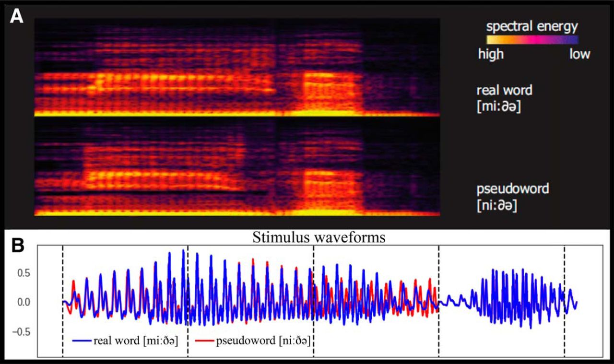Screen dimensions: 614x364
Task: Click the 'spectral energy' title text
Action: 532,26
